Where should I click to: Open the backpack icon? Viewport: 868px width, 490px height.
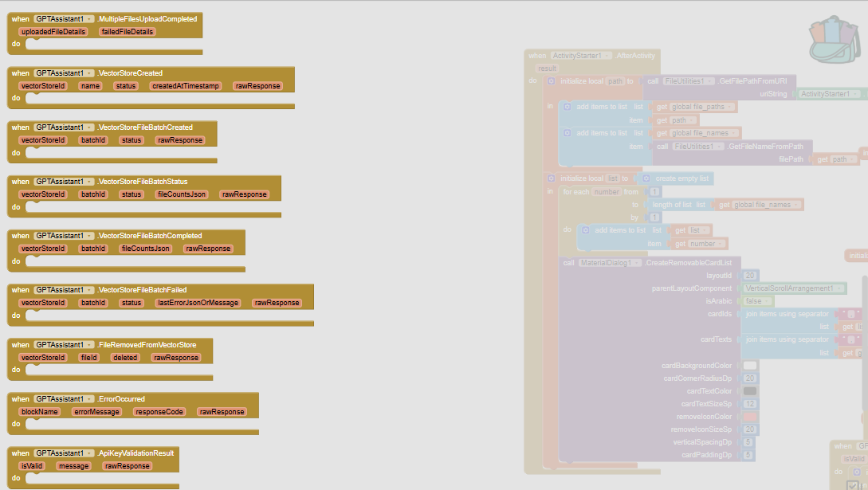pyautogui.click(x=834, y=40)
